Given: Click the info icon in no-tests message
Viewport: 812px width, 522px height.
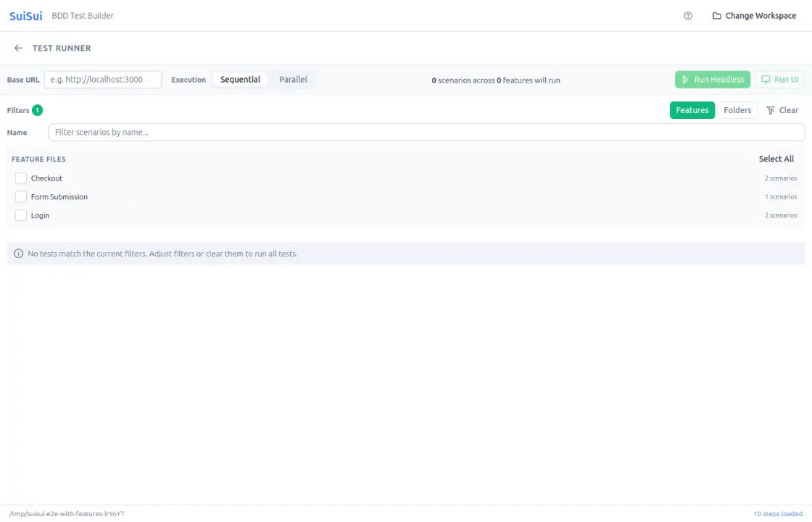Looking at the screenshot, I should coord(19,254).
